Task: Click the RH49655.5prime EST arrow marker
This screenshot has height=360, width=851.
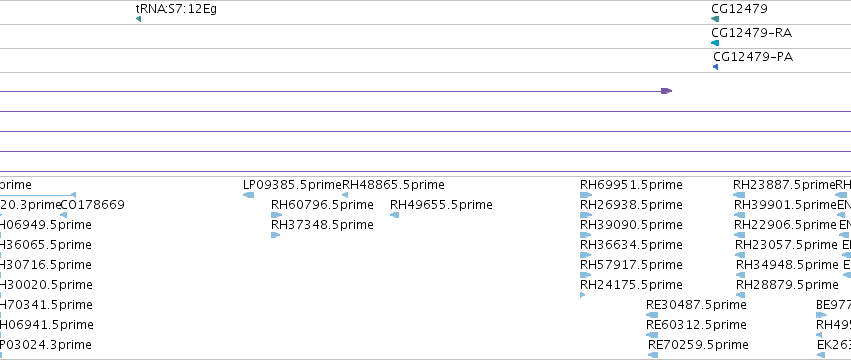Action: tap(395, 215)
